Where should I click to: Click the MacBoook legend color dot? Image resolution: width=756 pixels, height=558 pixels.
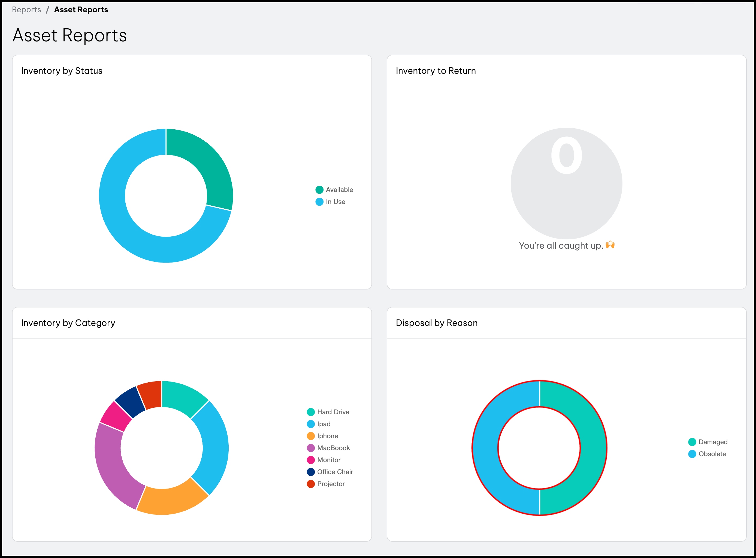311,448
